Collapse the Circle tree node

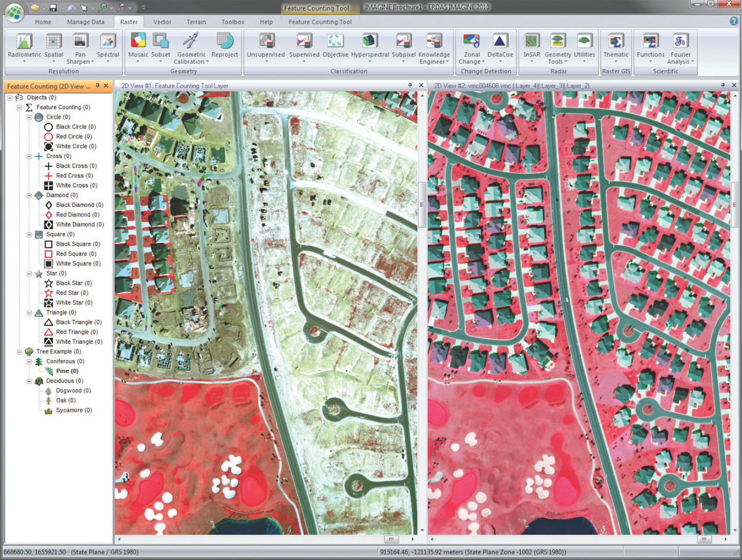[29, 117]
